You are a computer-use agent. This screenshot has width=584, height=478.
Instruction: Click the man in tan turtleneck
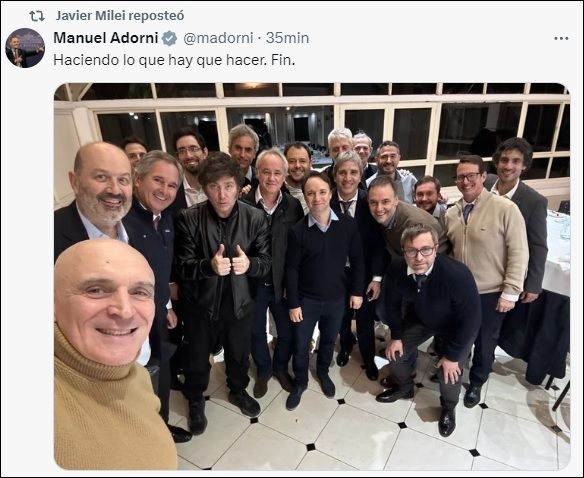[110, 354]
